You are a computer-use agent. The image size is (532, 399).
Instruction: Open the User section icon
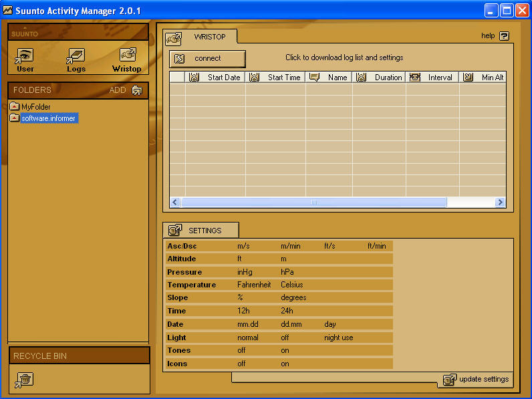25,56
